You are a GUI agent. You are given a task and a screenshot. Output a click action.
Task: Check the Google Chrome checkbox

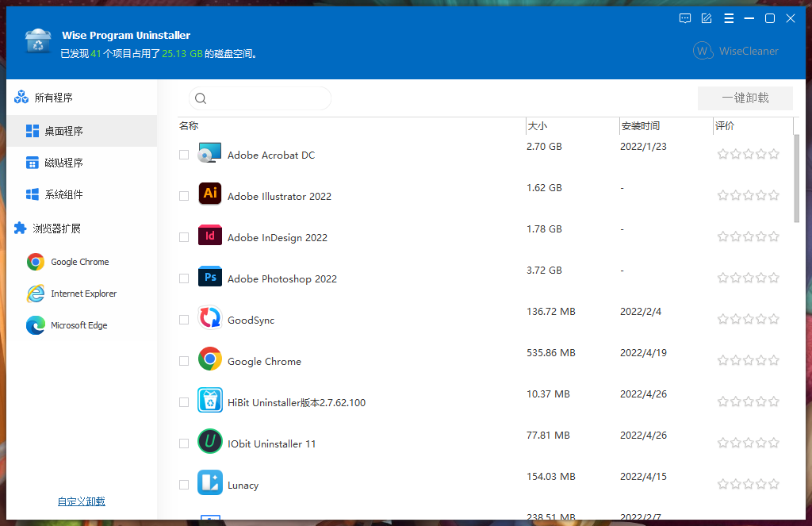tap(184, 361)
